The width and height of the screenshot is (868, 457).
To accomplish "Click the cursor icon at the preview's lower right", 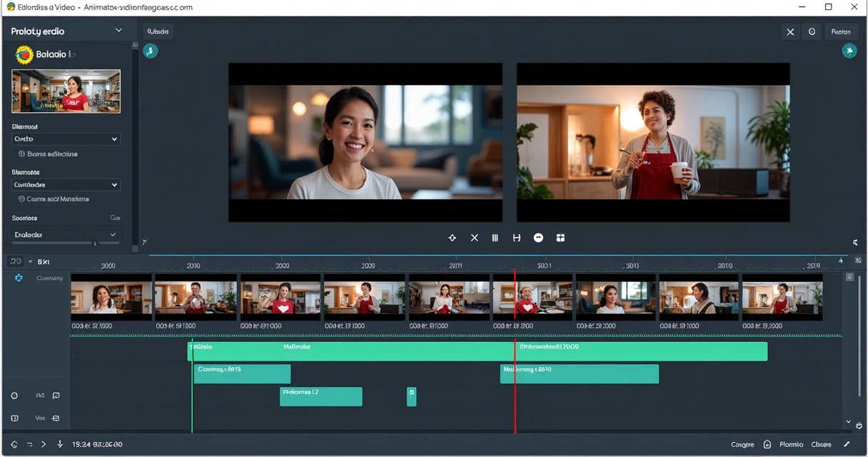I will (x=855, y=243).
